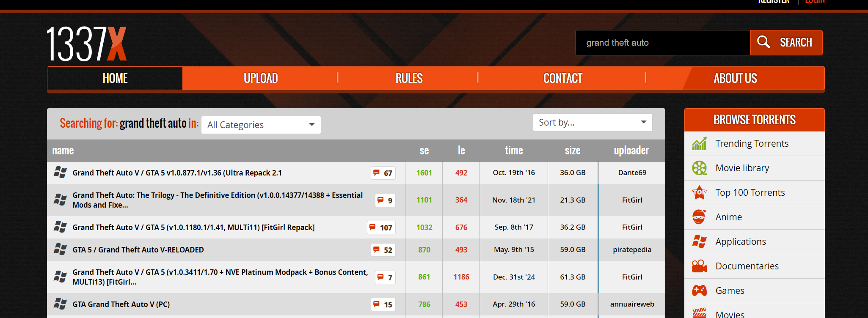868x318 pixels.
Task: Click the SEARCH button
Action: pyautogui.click(x=786, y=42)
